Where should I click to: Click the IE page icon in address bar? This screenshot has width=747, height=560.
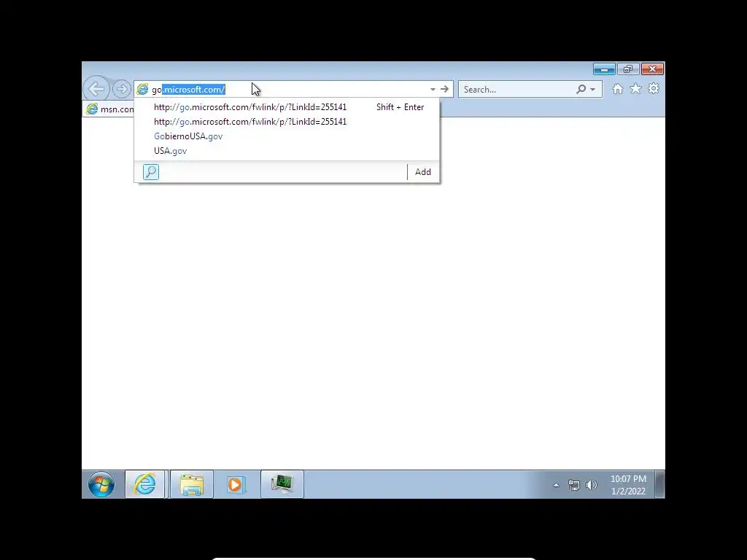[x=142, y=89]
